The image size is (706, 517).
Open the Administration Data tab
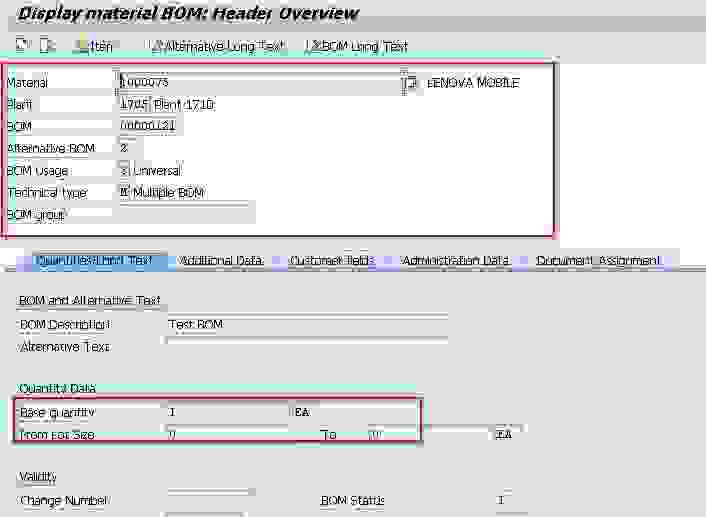[456, 260]
